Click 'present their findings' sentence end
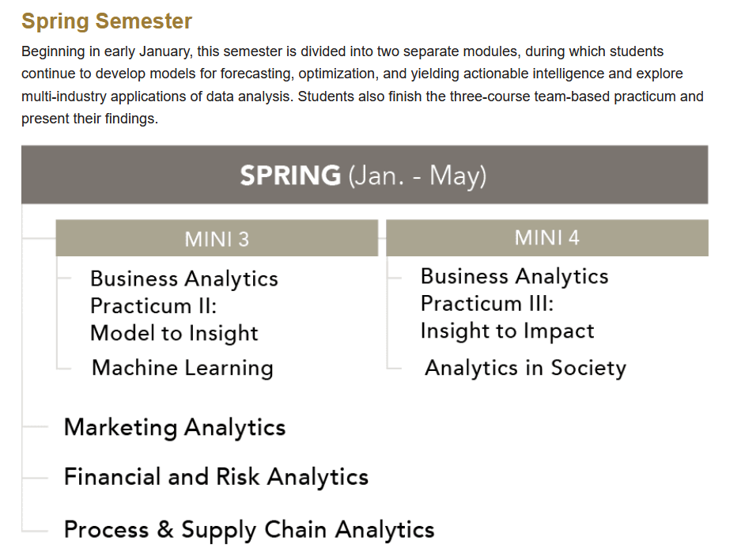The width and height of the screenshot is (745, 560). tap(89, 119)
